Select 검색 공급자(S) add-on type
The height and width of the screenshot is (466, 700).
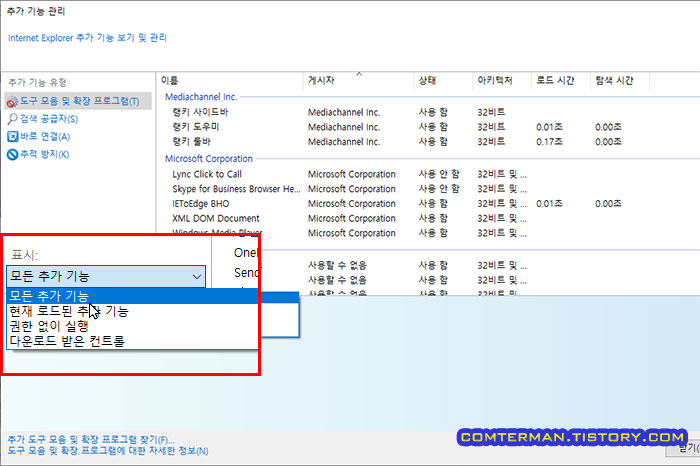point(49,119)
